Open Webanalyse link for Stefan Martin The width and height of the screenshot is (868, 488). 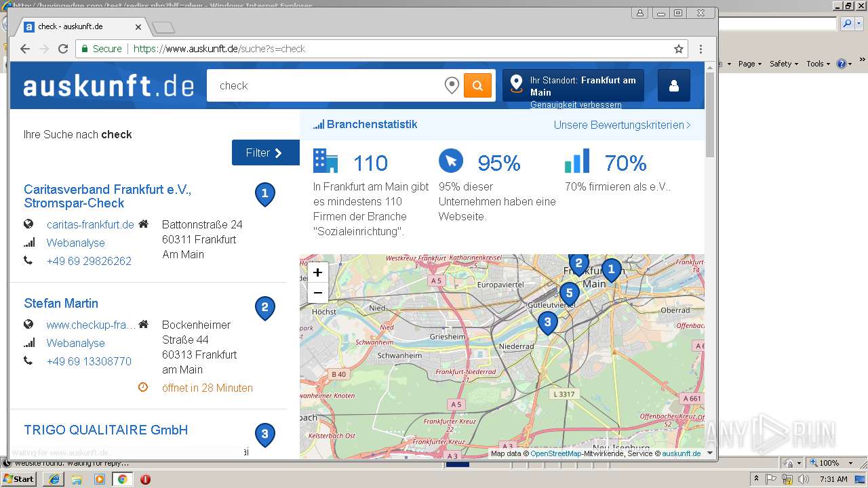coord(75,343)
